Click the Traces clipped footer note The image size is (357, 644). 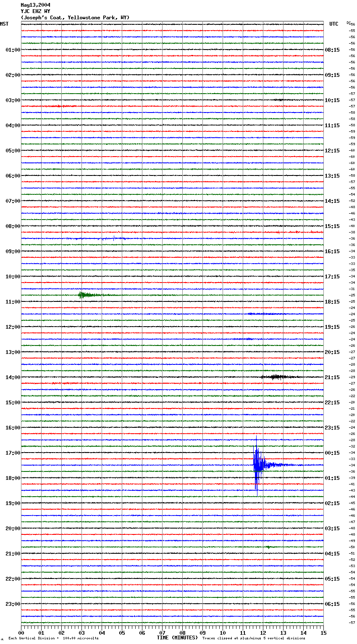[x=254, y=639]
